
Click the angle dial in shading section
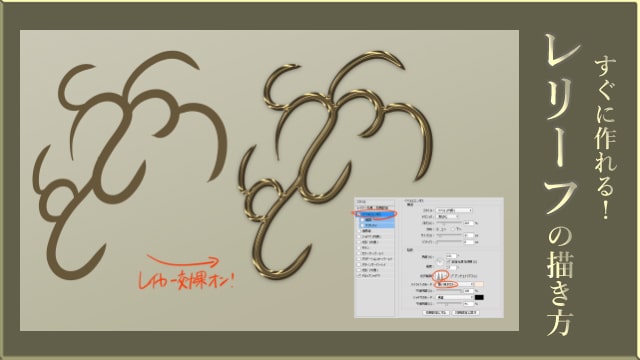click(440, 262)
